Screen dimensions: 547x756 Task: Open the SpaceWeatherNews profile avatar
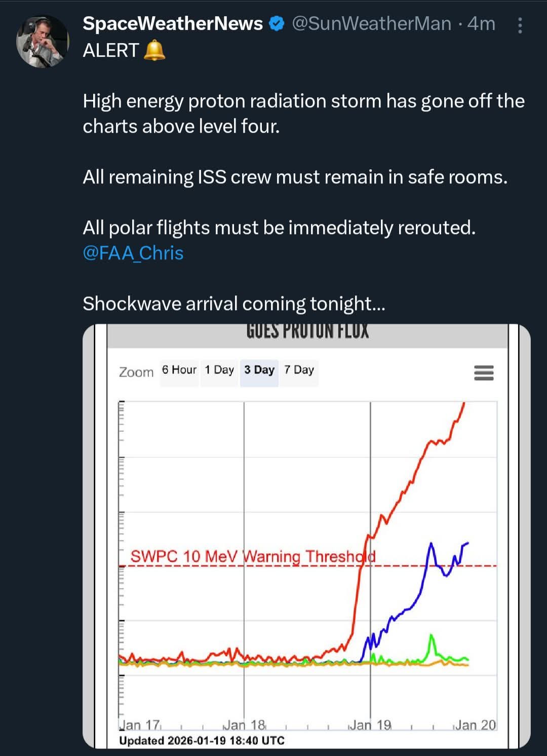click(42, 42)
